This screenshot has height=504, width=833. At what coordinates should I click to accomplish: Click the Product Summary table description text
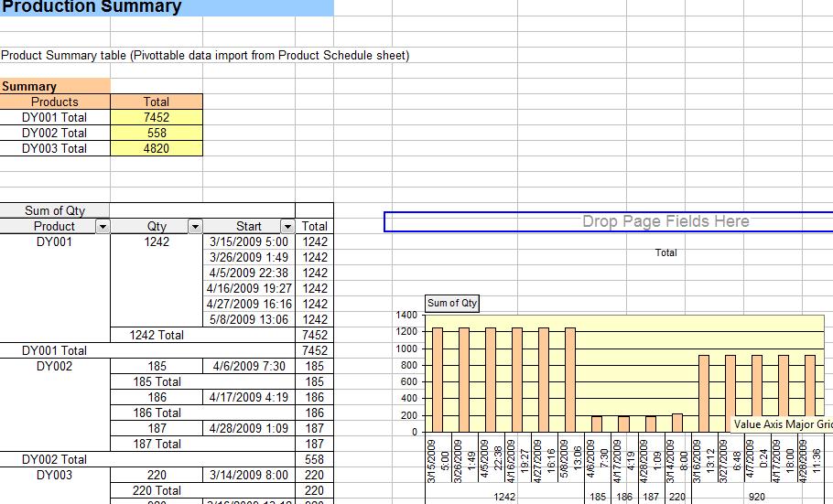tap(205, 55)
